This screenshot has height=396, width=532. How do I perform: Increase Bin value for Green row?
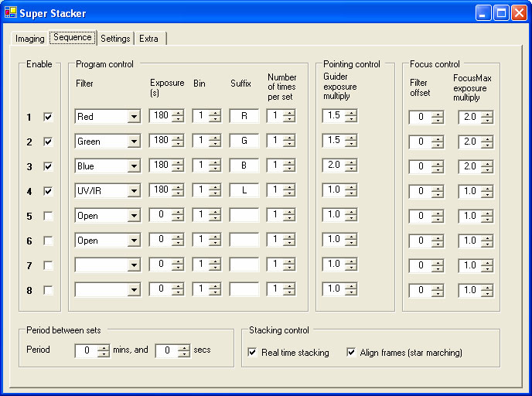215,138
